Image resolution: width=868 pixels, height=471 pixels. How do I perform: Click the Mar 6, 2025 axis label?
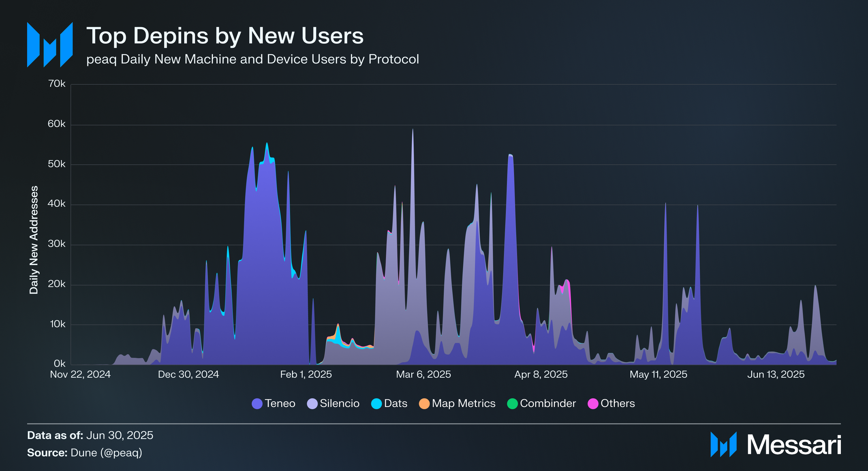point(423,374)
